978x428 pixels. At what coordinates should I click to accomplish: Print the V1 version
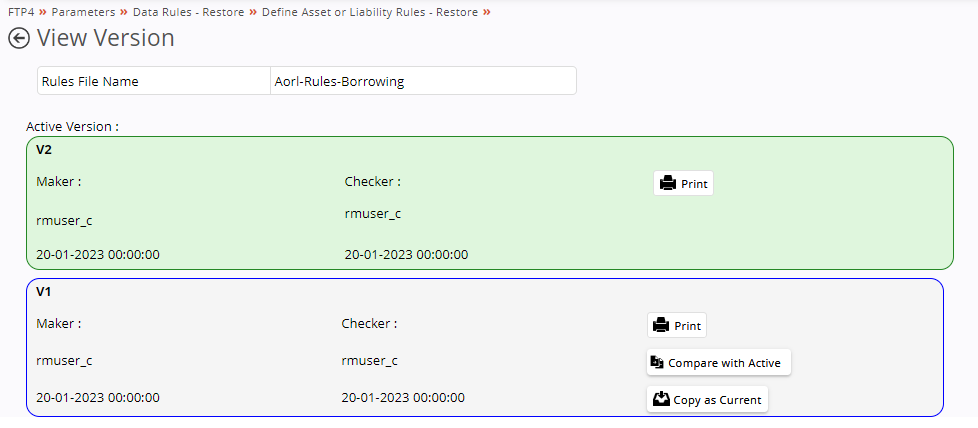(x=677, y=325)
